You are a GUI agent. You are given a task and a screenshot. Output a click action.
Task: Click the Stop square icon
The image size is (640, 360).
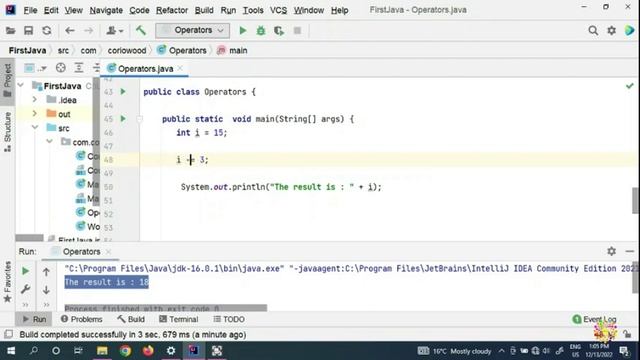298,31
